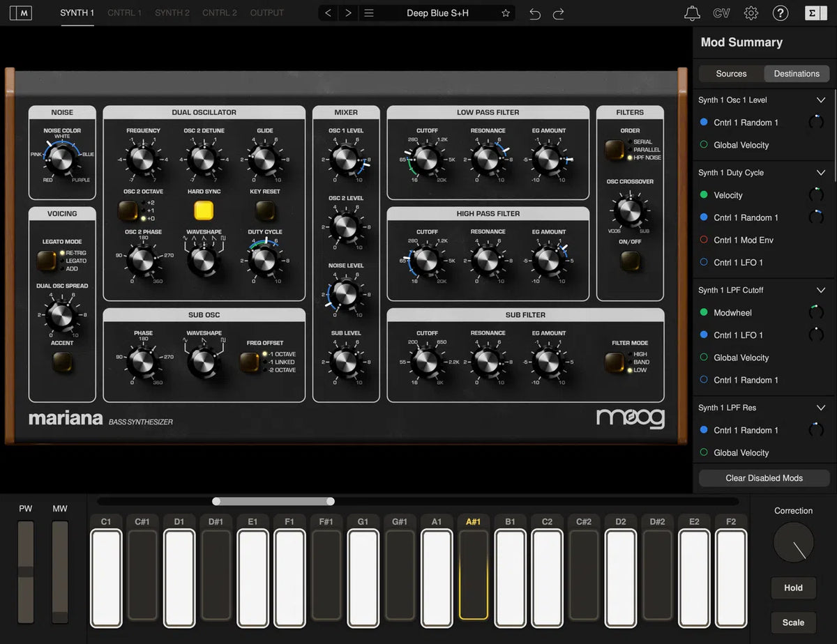Open the Sources tab in Mod Summary

click(730, 73)
